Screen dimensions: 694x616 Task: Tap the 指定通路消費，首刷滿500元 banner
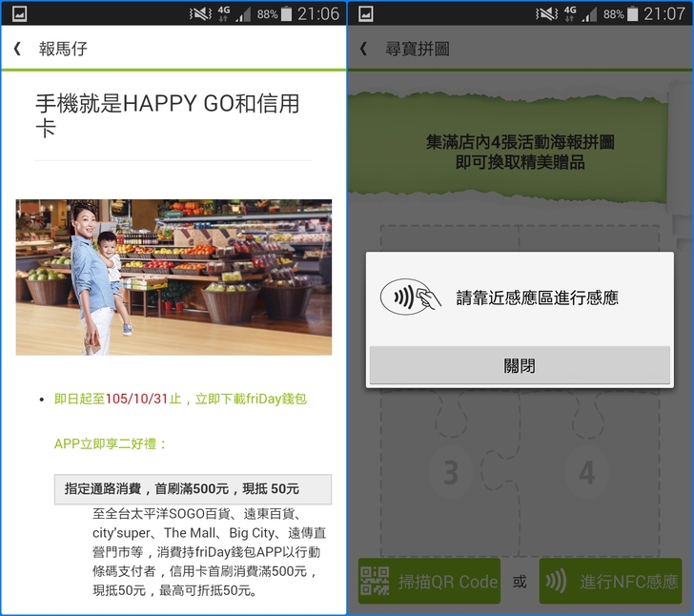(x=193, y=489)
